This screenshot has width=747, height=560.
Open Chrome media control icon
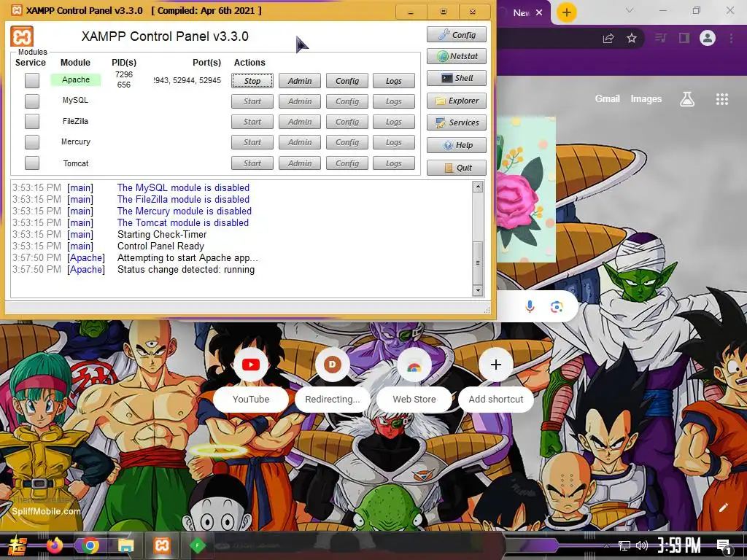(x=661, y=38)
